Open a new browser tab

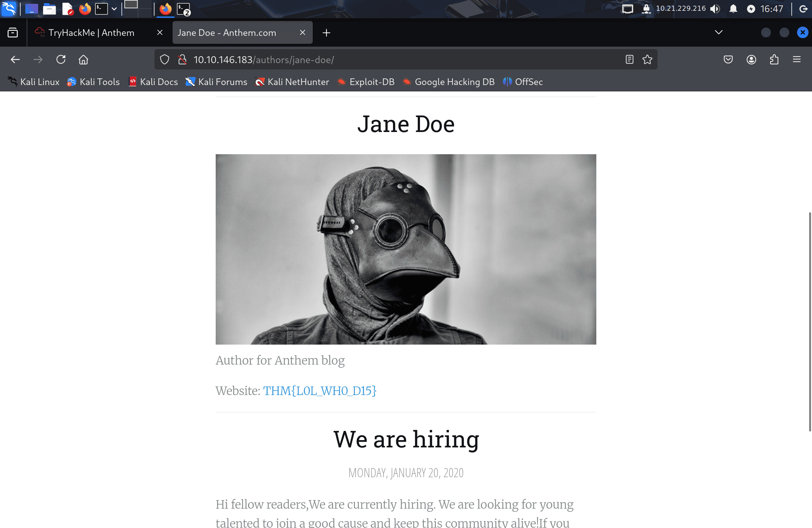pyautogui.click(x=326, y=33)
